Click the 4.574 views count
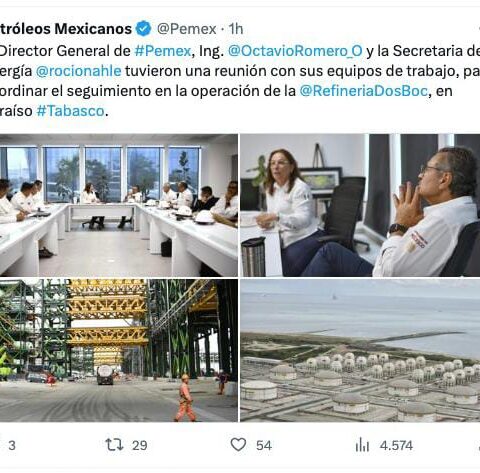The image size is (480, 473). click(396, 445)
